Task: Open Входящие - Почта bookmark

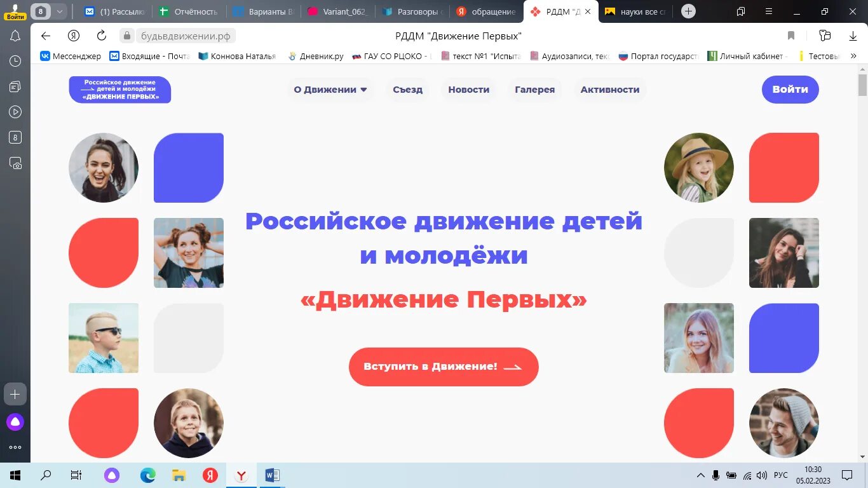Action: 150,56
